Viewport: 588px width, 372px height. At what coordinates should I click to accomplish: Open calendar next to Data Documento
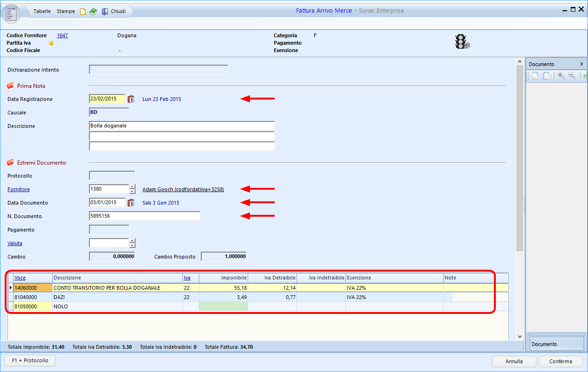point(131,202)
